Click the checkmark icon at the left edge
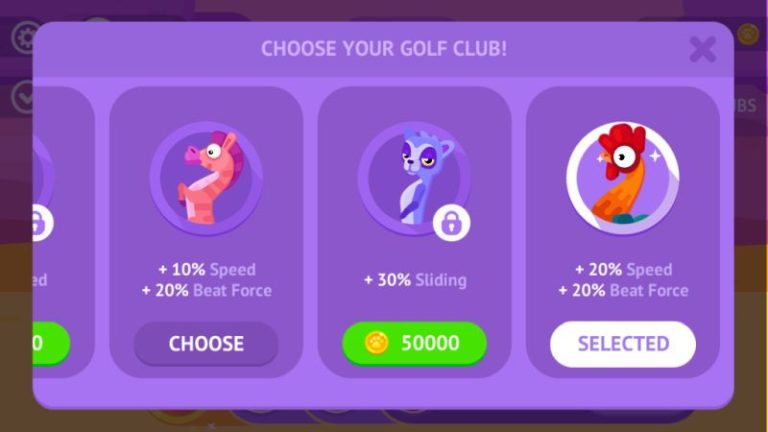Viewport: 768px width, 432px height. coord(23,97)
